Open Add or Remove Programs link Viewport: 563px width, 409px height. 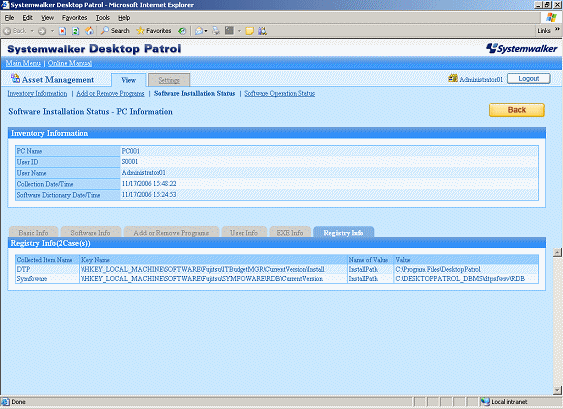click(x=110, y=93)
